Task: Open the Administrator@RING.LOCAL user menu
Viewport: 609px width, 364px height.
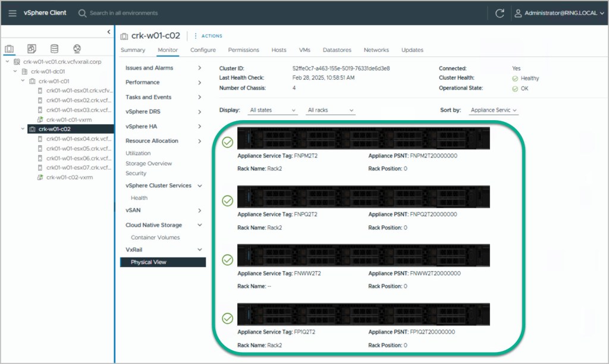Action: (x=558, y=13)
